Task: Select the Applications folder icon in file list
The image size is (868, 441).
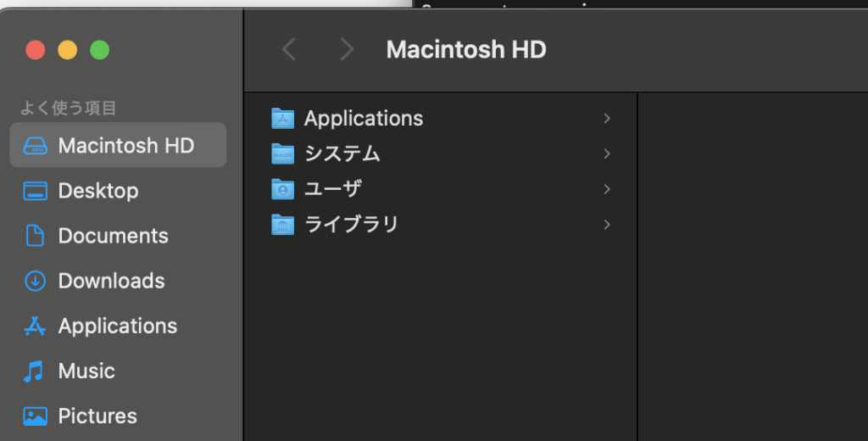Action: [x=282, y=118]
